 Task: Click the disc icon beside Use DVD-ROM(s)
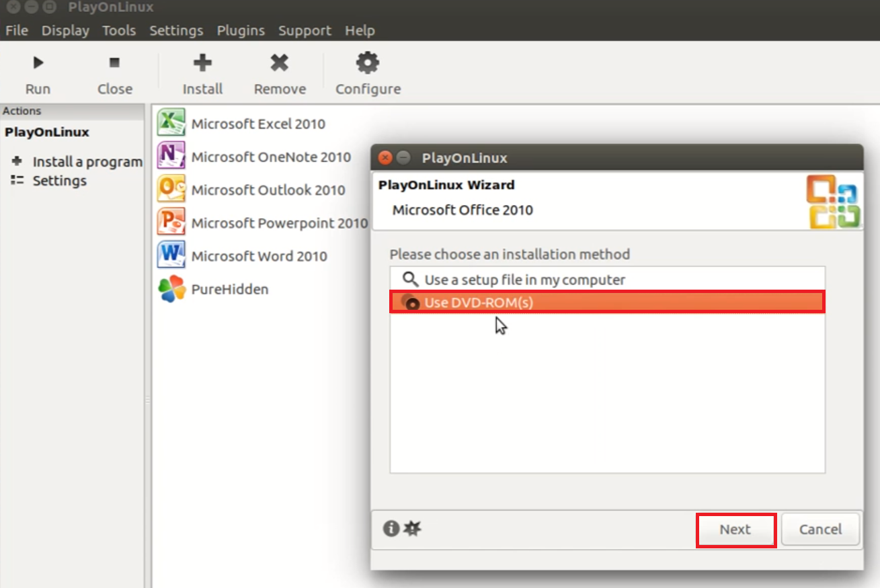pyautogui.click(x=410, y=302)
